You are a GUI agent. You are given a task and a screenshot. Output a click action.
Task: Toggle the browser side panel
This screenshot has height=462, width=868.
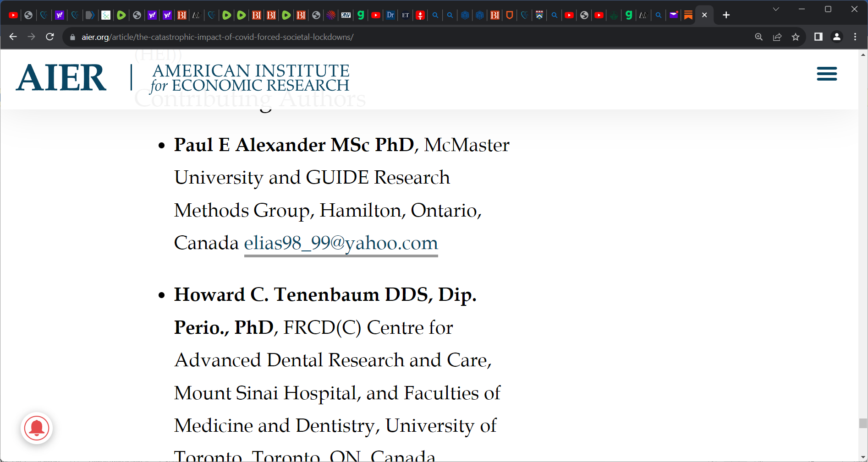coord(818,37)
